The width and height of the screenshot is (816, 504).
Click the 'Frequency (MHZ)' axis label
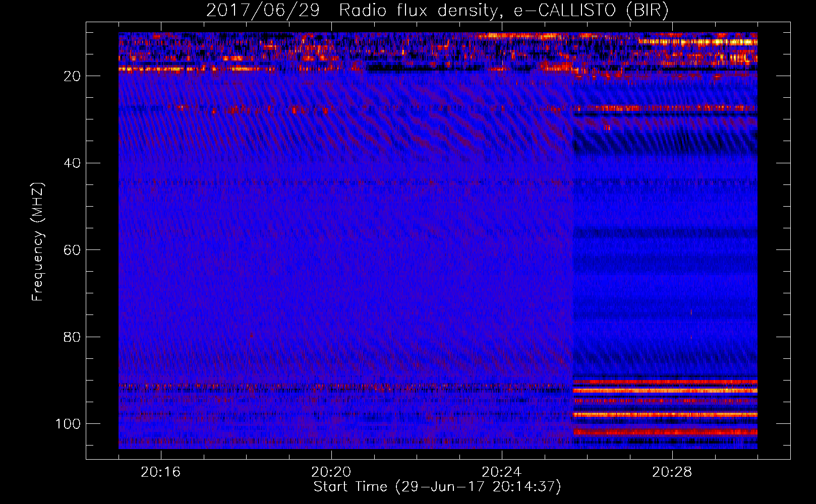click(38, 242)
